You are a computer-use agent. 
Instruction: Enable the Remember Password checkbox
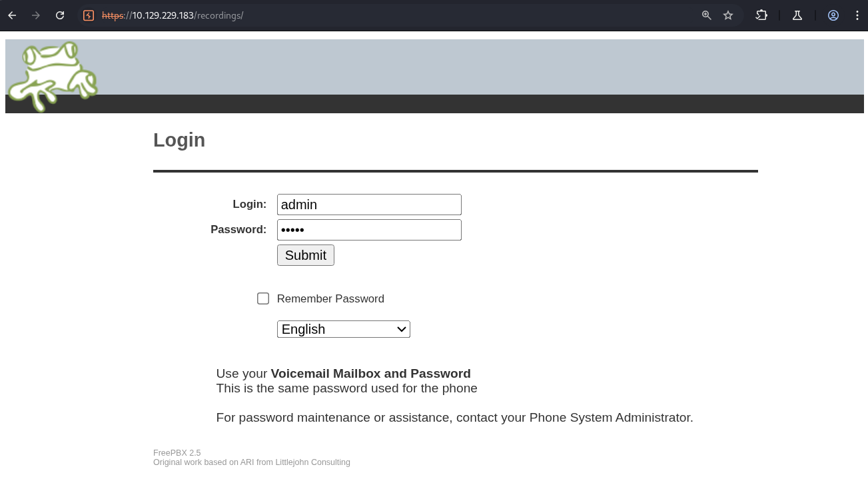tap(263, 298)
